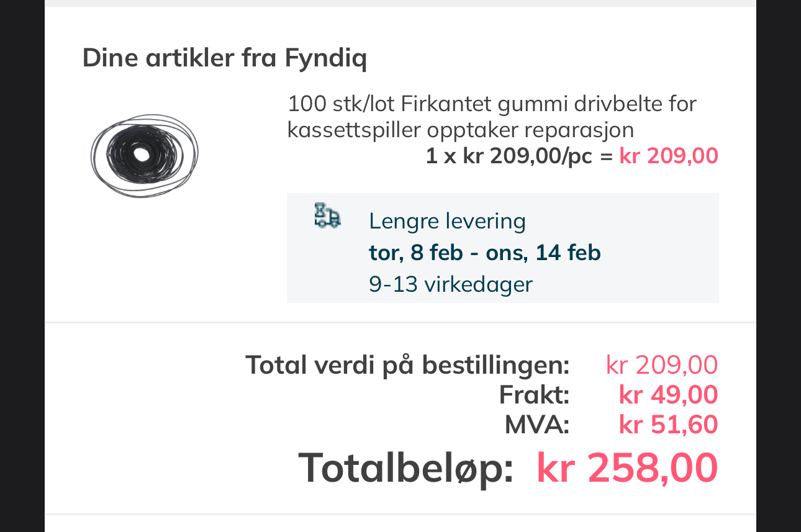Select the order value amount next to "Total verdi på bestillingen"

[661, 364]
